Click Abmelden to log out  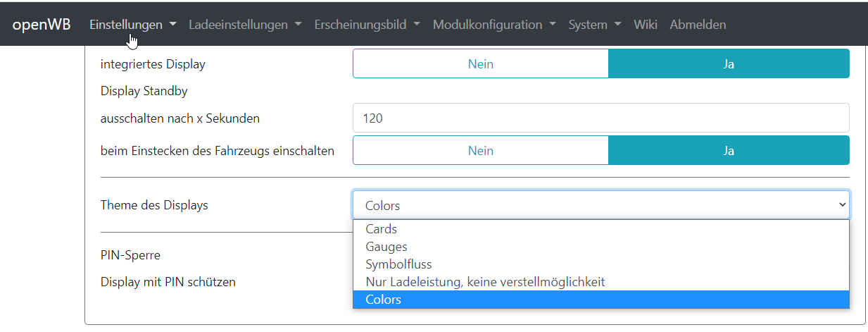click(x=698, y=25)
